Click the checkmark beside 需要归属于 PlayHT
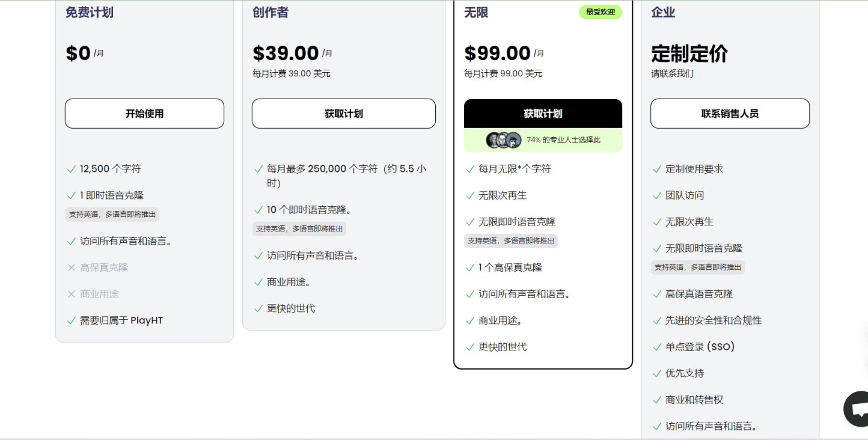 pos(72,320)
